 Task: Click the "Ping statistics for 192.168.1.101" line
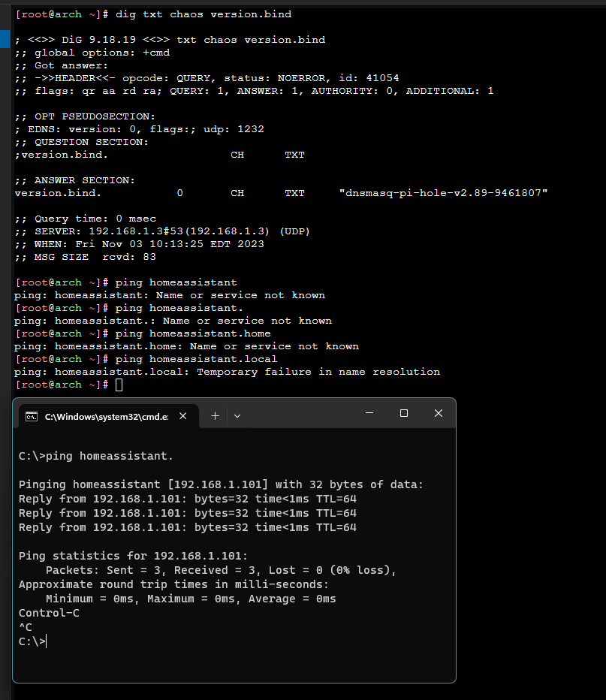[132, 556]
